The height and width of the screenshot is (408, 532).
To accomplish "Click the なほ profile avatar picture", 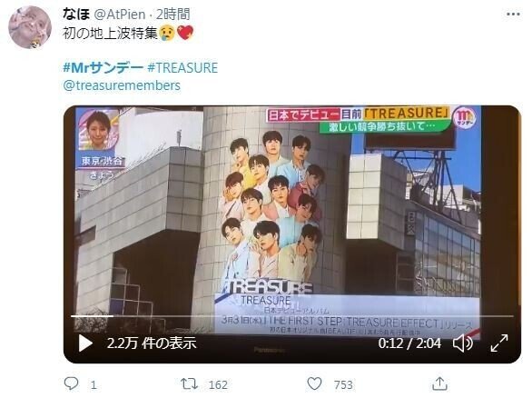I will pyautogui.click(x=30, y=27).
